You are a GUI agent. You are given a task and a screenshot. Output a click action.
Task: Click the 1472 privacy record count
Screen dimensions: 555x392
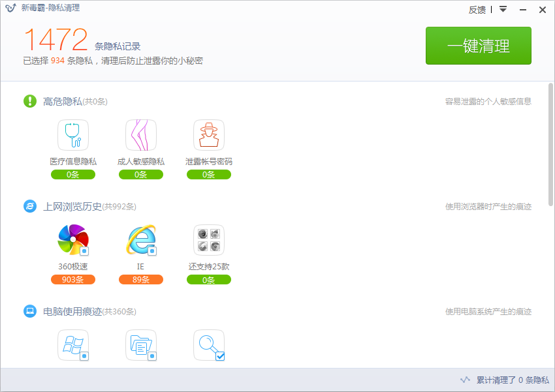click(x=56, y=40)
